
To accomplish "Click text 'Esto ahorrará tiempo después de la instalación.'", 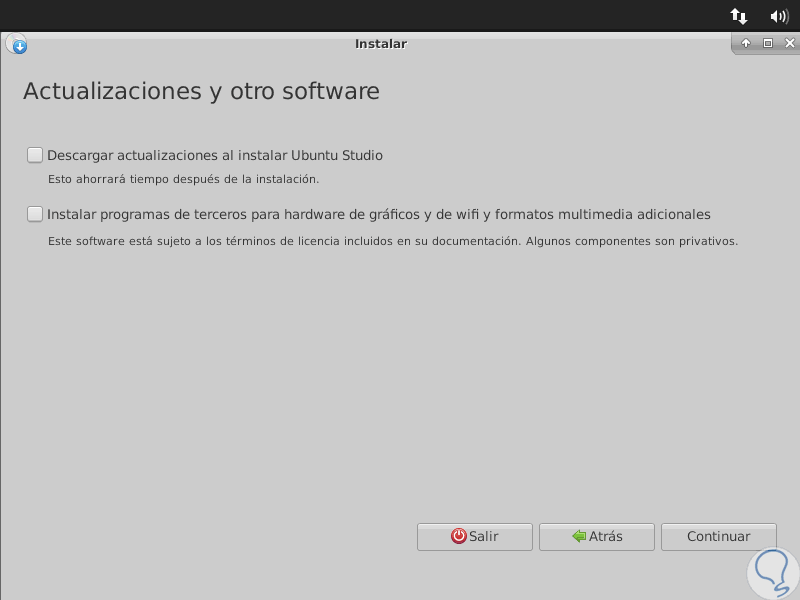I will coord(184,179).
